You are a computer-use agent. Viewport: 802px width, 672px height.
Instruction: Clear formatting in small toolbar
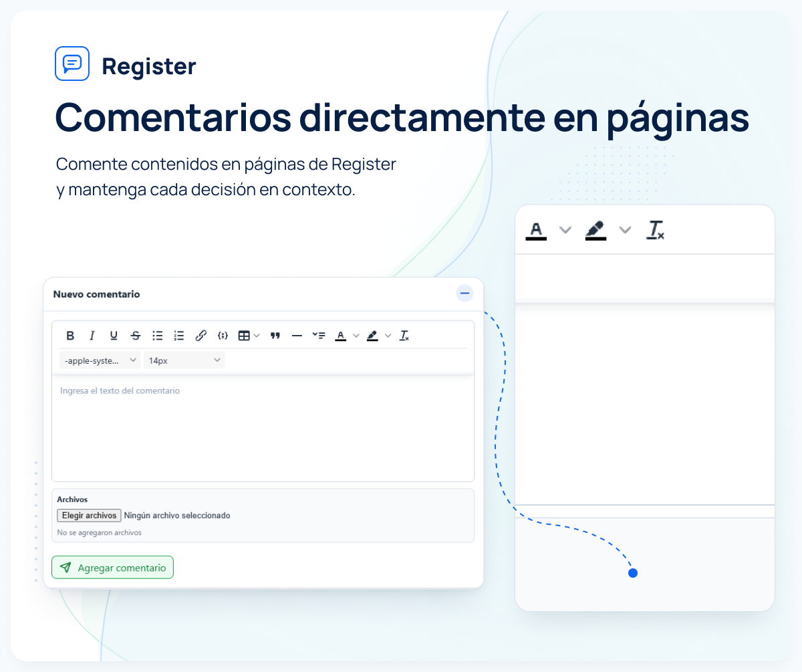click(404, 336)
